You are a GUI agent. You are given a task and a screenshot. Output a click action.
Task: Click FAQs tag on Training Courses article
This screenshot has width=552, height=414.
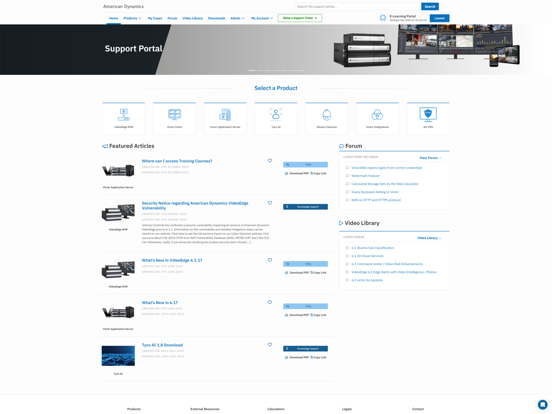pyautogui.click(x=305, y=165)
